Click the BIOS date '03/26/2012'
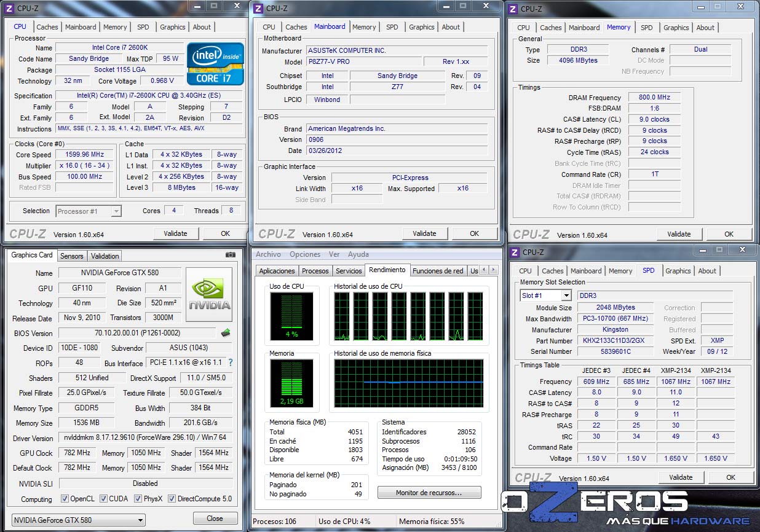Screen dimensions: 760x532 tap(397, 151)
